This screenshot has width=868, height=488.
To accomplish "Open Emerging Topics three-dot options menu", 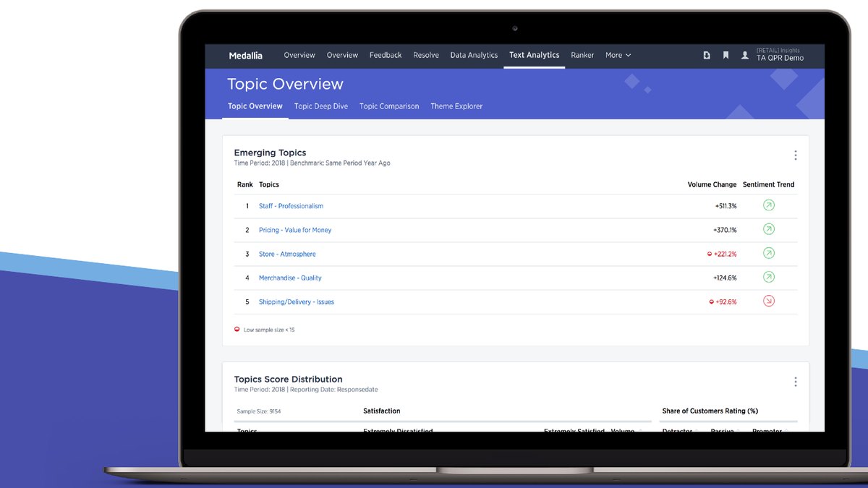I will [795, 155].
